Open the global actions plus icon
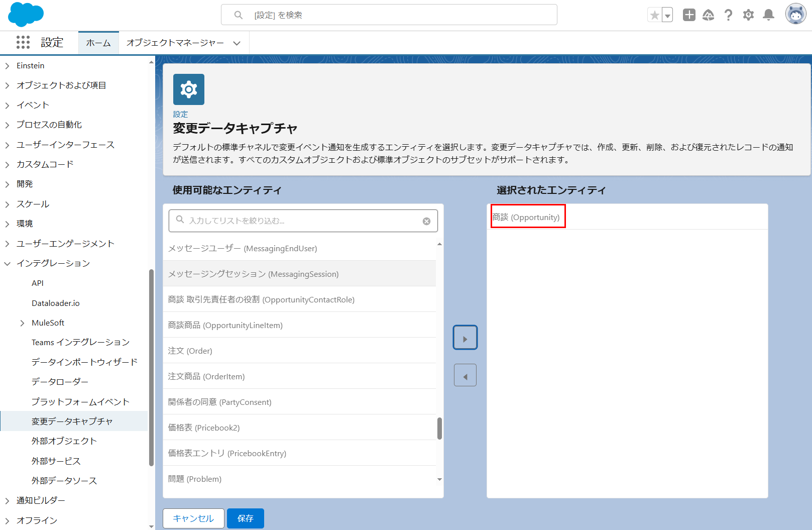This screenshot has width=812, height=530. click(688, 15)
